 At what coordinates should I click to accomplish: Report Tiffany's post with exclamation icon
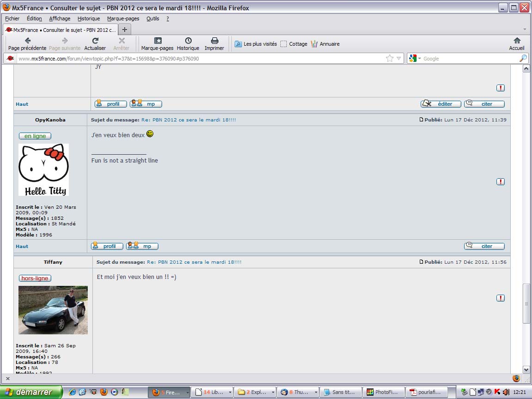tap(501, 298)
